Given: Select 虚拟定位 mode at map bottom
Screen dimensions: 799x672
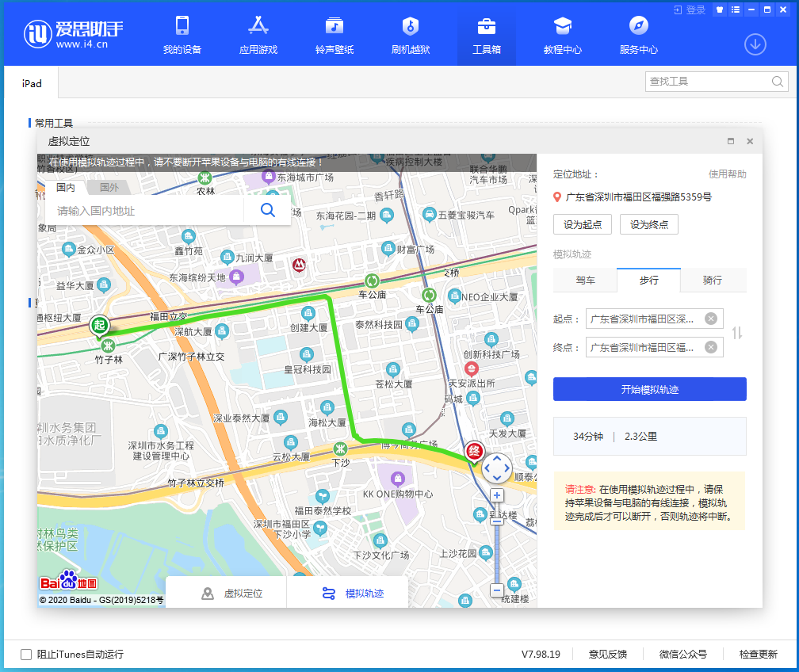Looking at the screenshot, I should click(x=227, y=594).
